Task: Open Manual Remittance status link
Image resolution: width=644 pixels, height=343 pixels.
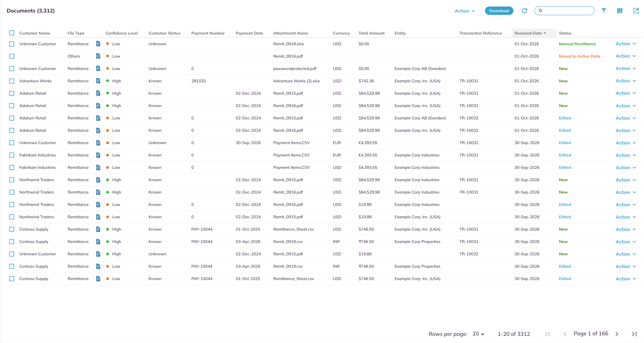Action: tap(577, 44)
